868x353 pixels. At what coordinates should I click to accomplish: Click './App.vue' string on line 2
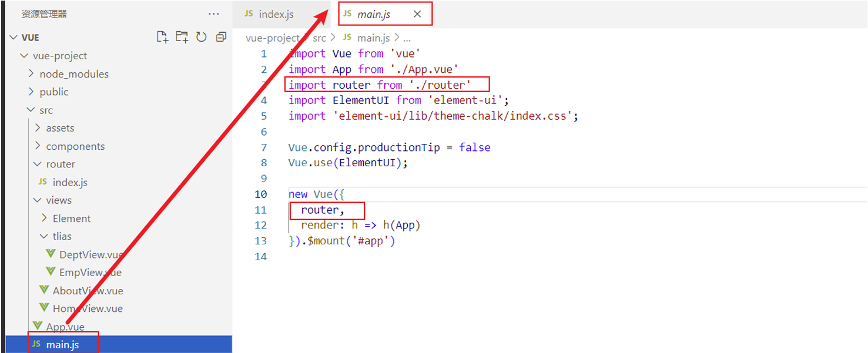[424, 69]
